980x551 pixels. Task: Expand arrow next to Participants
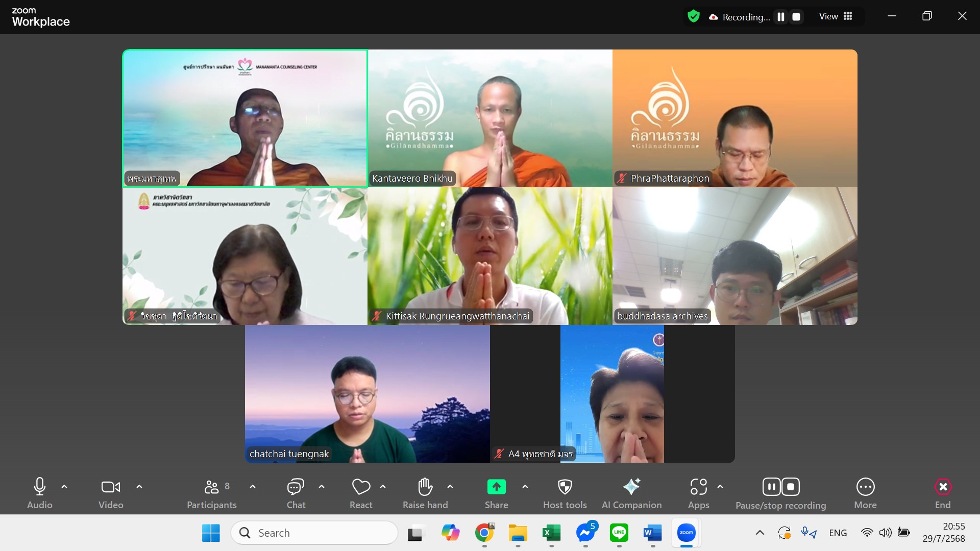click(x=253, y=487)
